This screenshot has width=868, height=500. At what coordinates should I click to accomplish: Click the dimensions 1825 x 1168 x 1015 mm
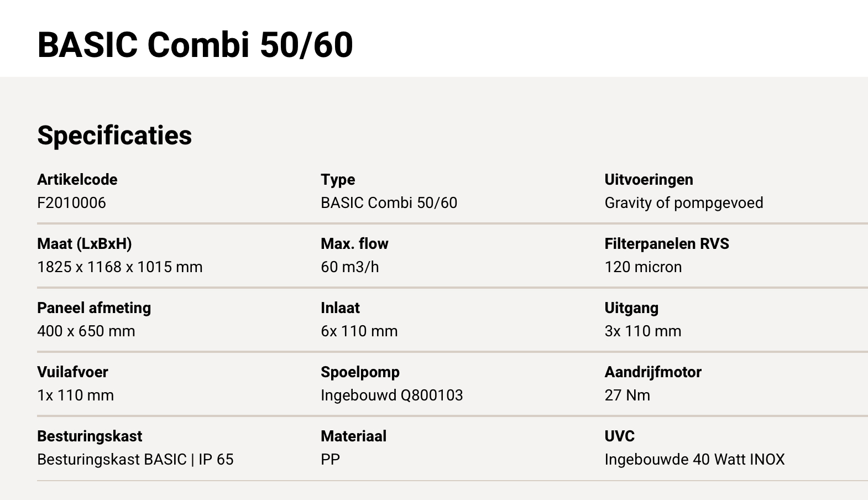click(x=119, y=267)
